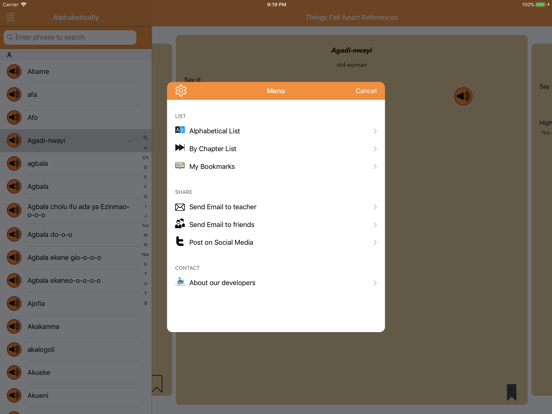Jump to index letter Kw
552x414 pixels.
pyautogui.click(x=145, y=225)
